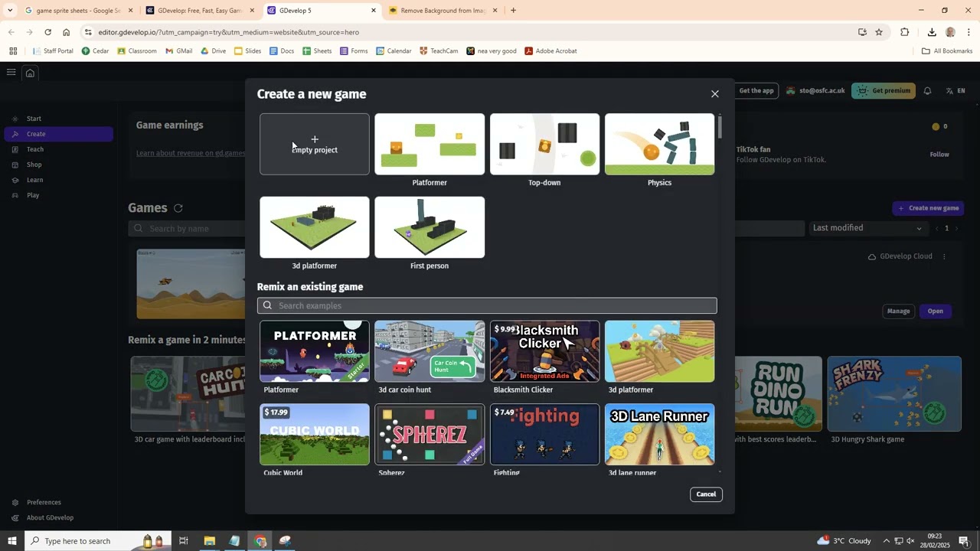This screenshot has width=980, height=551.
Task: Change language via EN icon
Action: (955, 90)
